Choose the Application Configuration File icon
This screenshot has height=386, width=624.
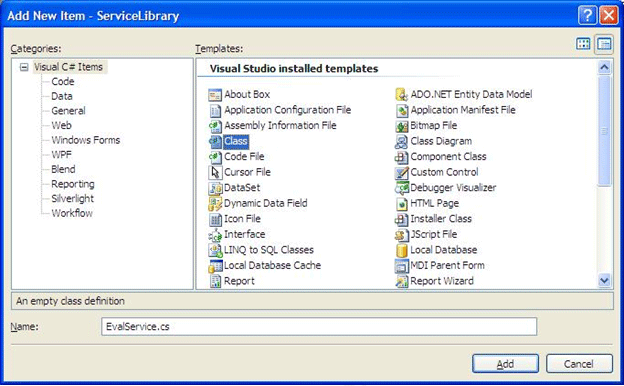215,110
